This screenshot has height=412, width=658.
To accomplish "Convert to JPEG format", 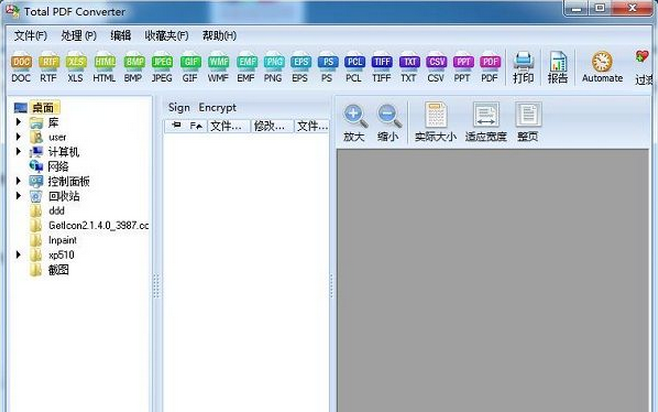I will 162,69.
